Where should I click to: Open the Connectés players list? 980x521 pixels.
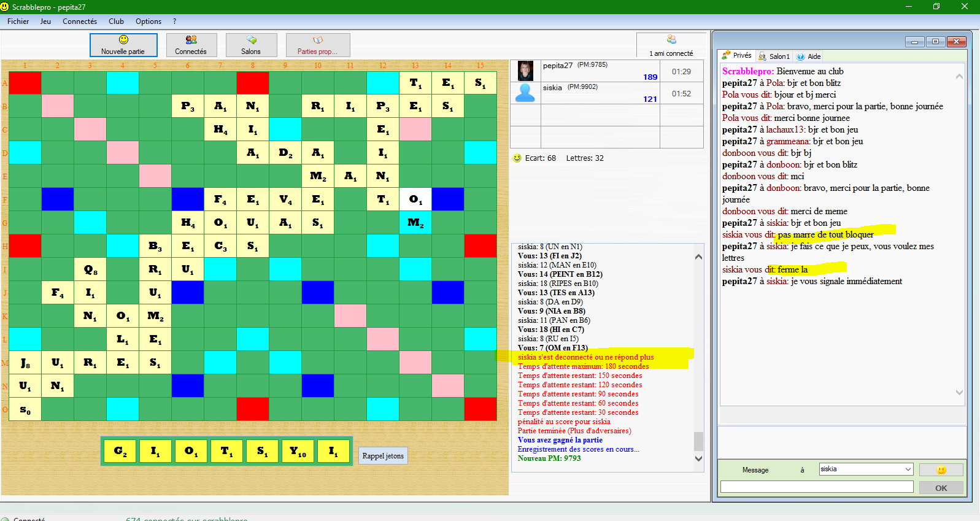pos(191,45)
